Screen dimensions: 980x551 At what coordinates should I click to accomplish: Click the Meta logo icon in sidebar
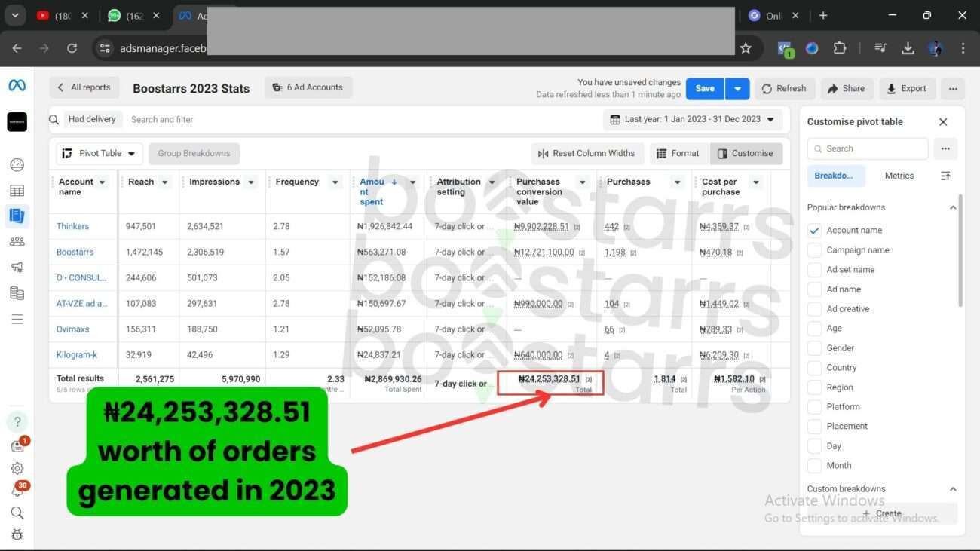(x=17, y=86)
